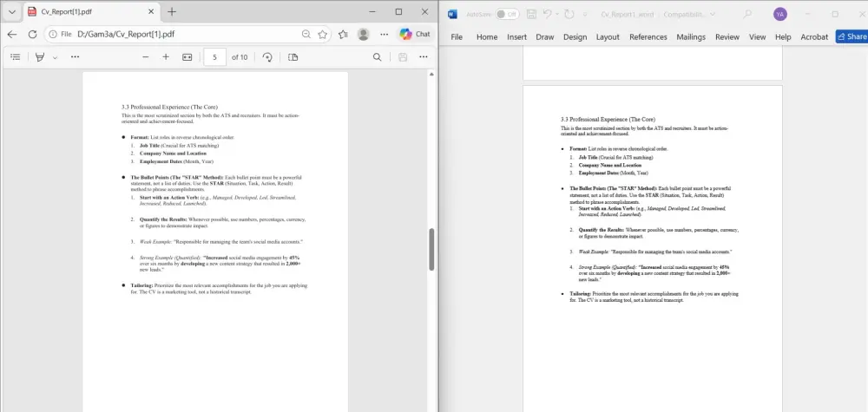Switch to the Insert ribbon tab

(x=517, y=37)
